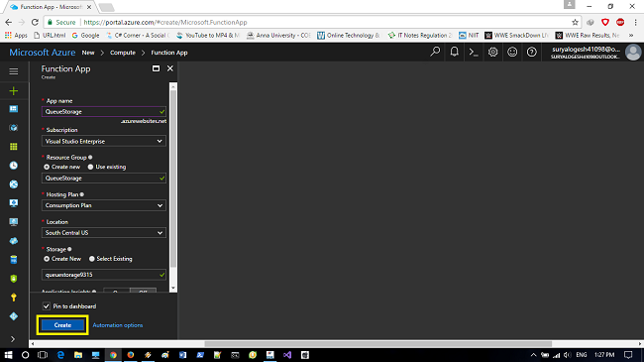Open the Hosting Plan info icon
This screenshot has height=362, width=644.
click(x=81, y=194)
